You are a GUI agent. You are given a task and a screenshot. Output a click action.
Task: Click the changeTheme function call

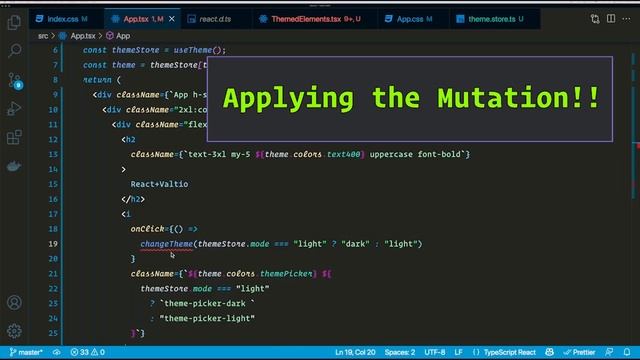pyautogui.click(x=167, y=244)
